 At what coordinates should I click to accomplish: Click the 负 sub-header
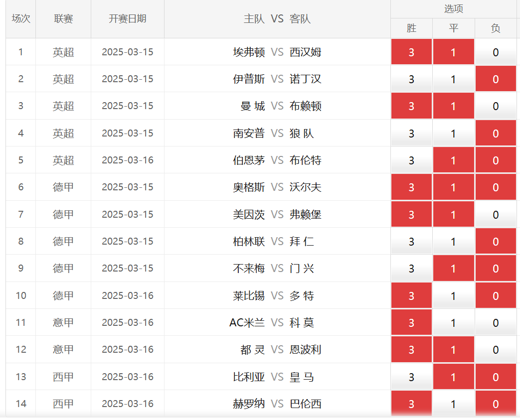(x=496, y=28)
